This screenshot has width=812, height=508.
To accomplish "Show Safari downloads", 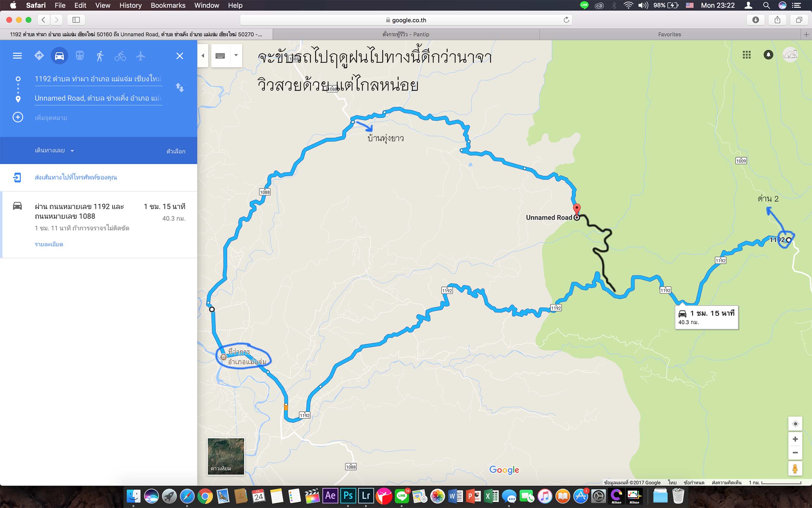I will 755,20.
